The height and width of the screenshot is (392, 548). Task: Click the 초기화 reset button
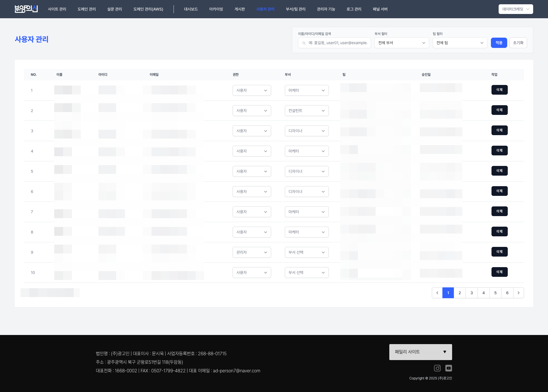click(518, 43)
